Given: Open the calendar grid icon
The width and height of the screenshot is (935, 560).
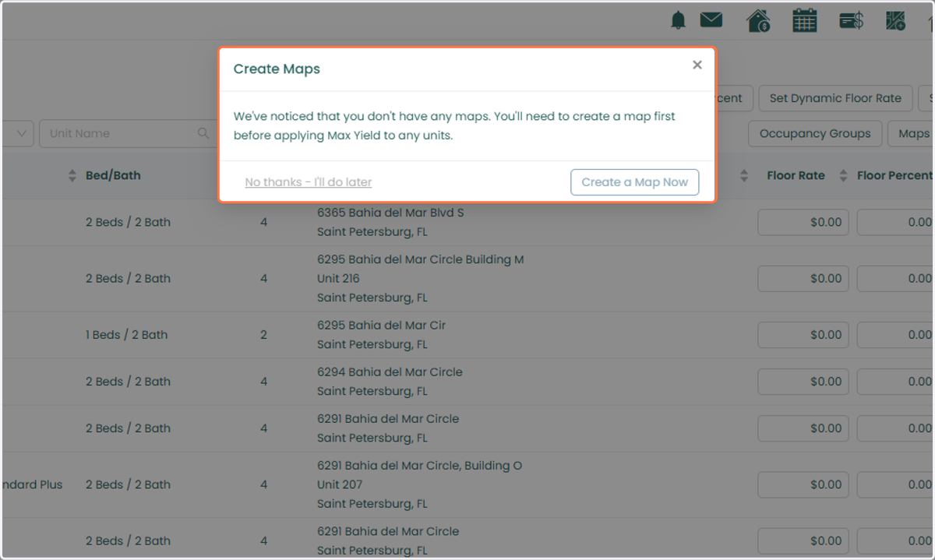Looking at the screenshot, I should 805,21.
